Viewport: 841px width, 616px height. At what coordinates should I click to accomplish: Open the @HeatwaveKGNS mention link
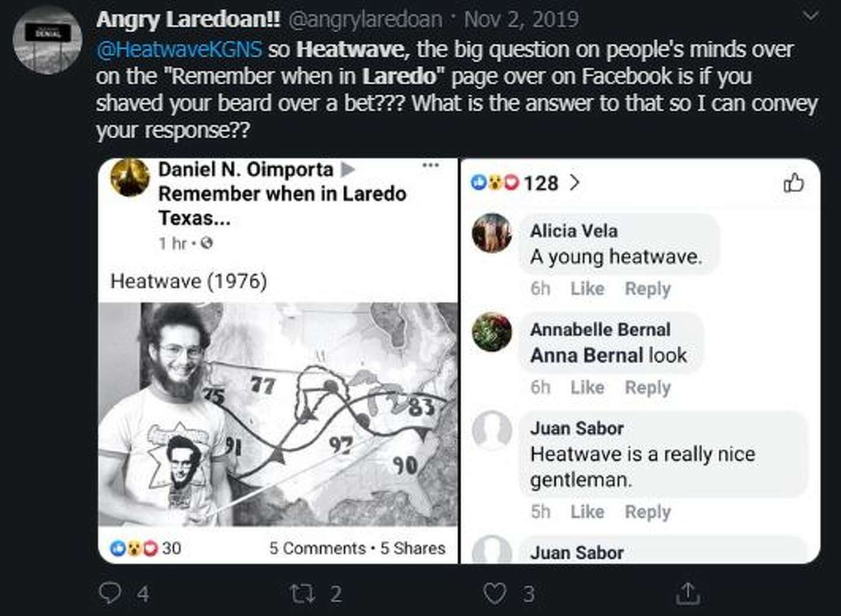[x=179, y=49]
